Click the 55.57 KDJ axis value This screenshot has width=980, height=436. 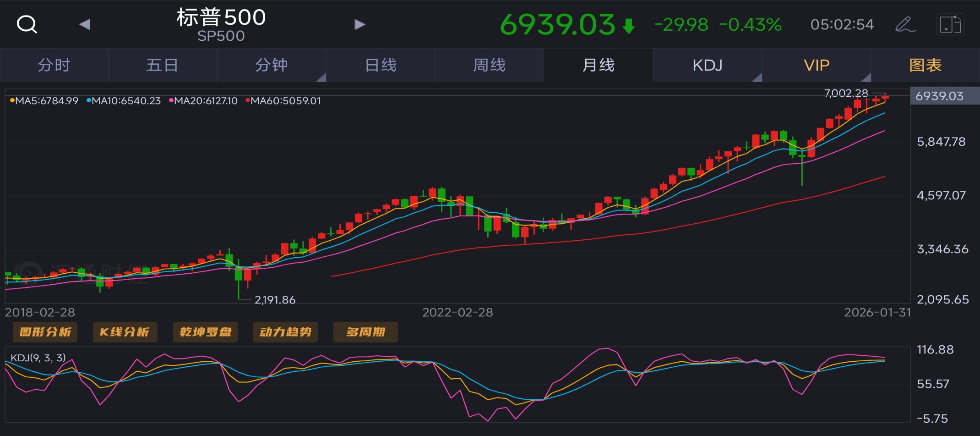point(933,384)
